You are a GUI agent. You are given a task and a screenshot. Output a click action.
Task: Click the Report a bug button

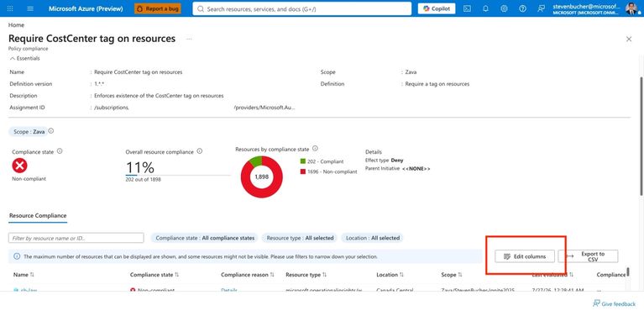pyautogui.click(x=158, y=8)
